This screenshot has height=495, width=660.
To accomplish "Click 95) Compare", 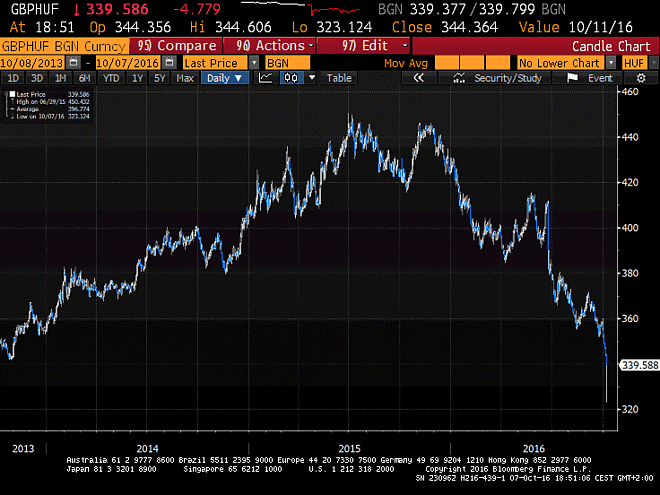I will [176, 45].
